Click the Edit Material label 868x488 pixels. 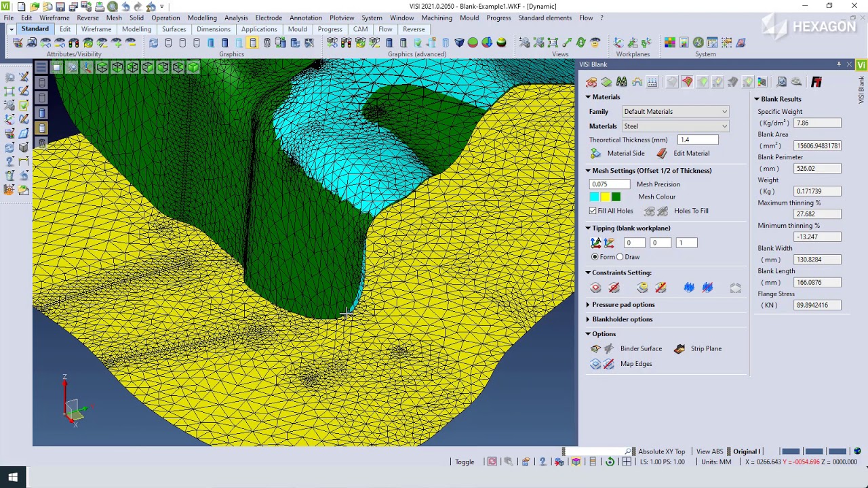point(691,153)
